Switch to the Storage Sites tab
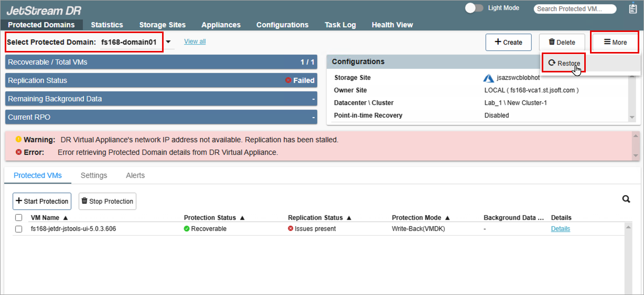The height and width of the screenshot is (295, 644). click(162, 25)
